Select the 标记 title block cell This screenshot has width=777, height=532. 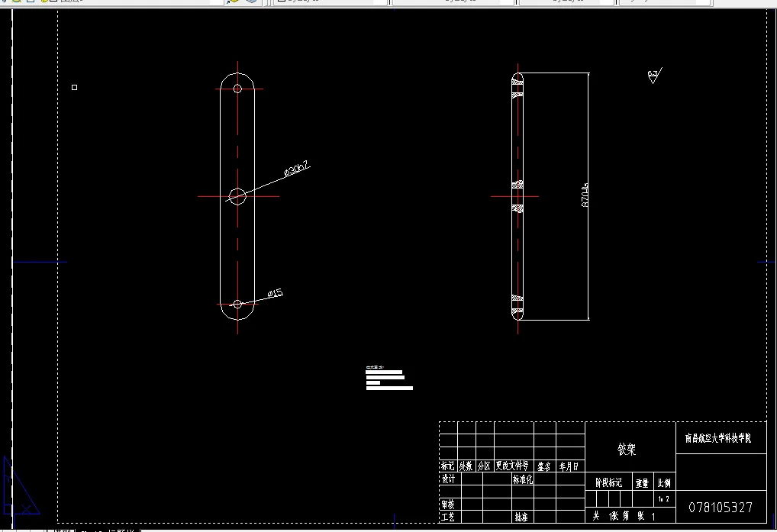pos(447,466)
